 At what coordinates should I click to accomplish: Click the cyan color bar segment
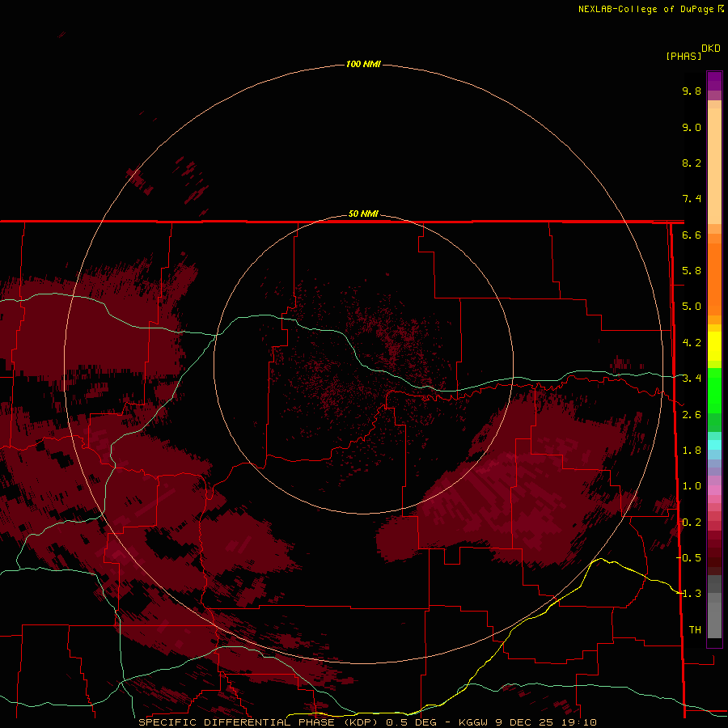(x=714, y=445)
